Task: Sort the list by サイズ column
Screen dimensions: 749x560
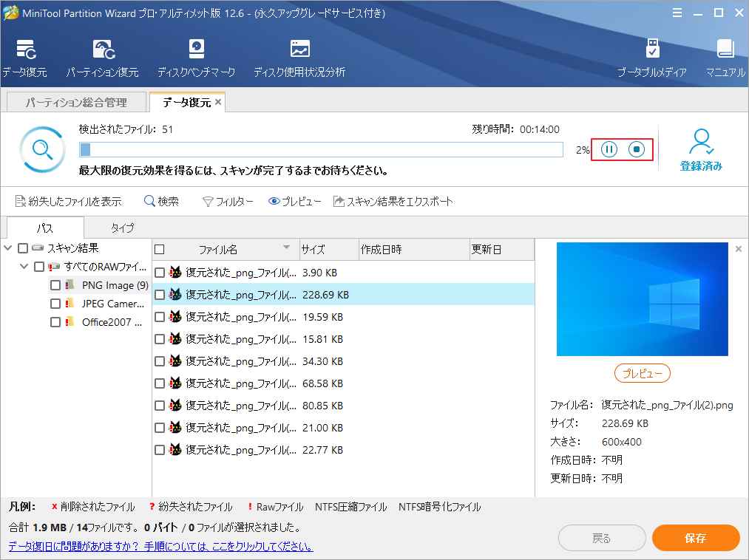Action: click(328, 249)
